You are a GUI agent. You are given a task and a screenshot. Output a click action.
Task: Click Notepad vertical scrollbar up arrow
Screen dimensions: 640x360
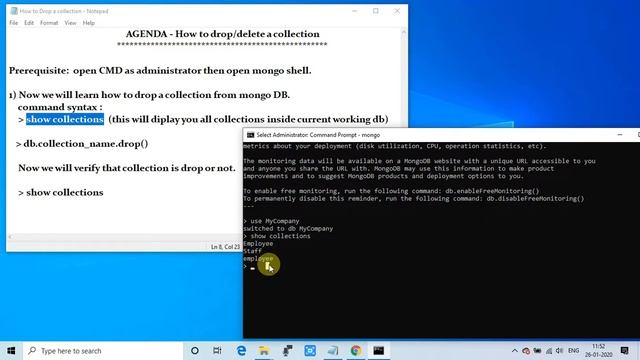click(x=404, y=32)
